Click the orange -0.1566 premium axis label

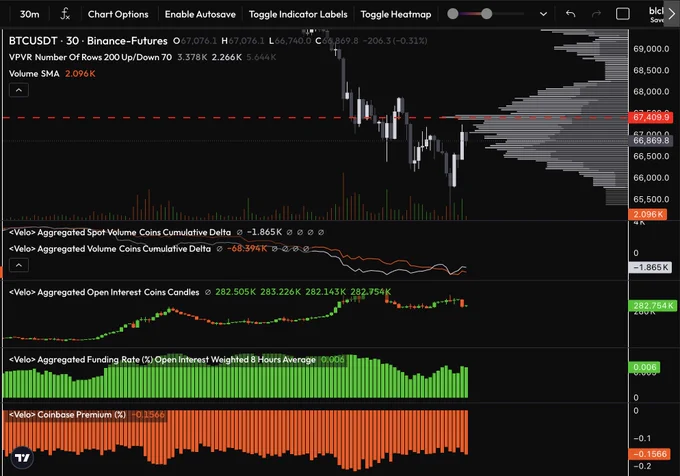click(x=650, y=454)
